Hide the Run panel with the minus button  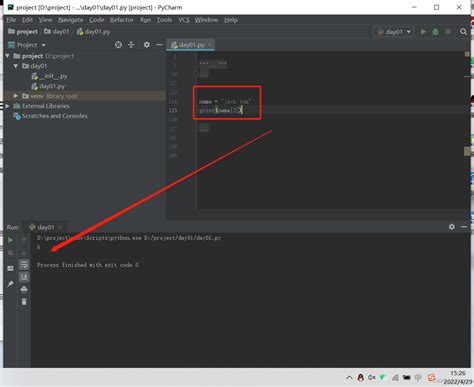[x=464, y=227]
